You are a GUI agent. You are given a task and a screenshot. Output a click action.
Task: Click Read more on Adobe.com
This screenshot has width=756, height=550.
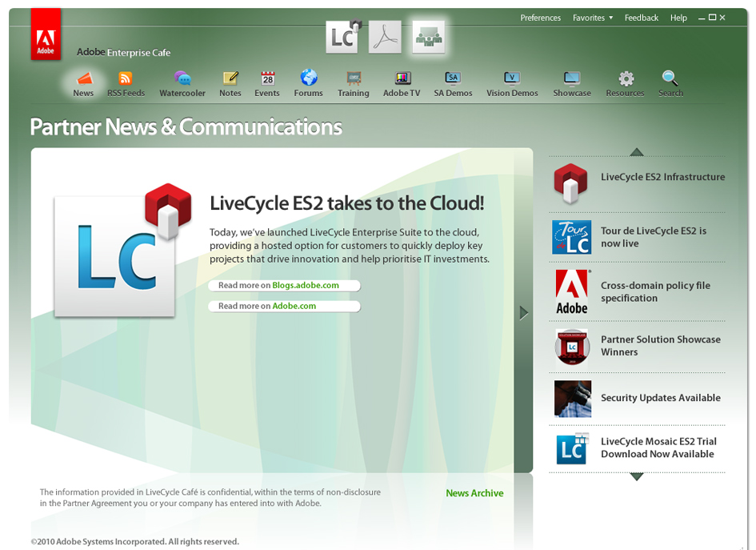285,307
